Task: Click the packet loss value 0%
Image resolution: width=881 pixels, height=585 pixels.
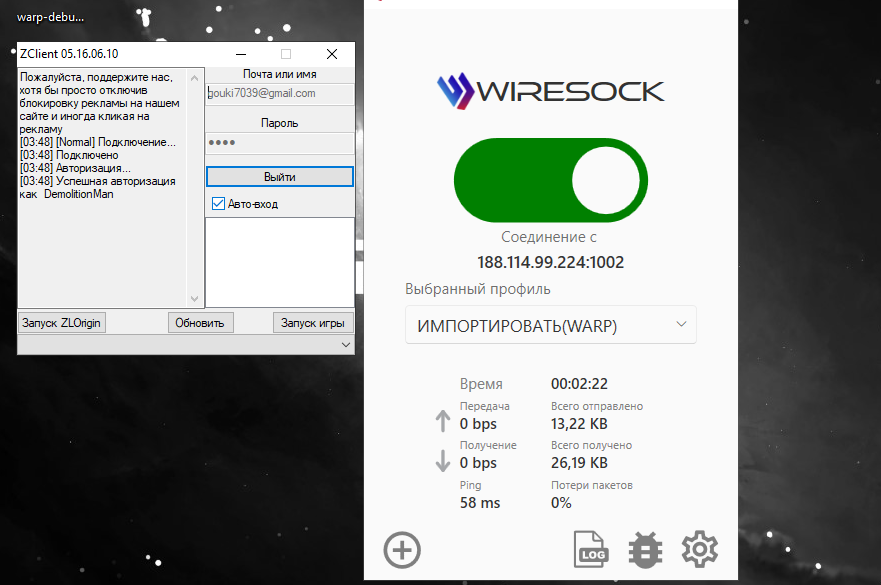Action: click(561, 503)
